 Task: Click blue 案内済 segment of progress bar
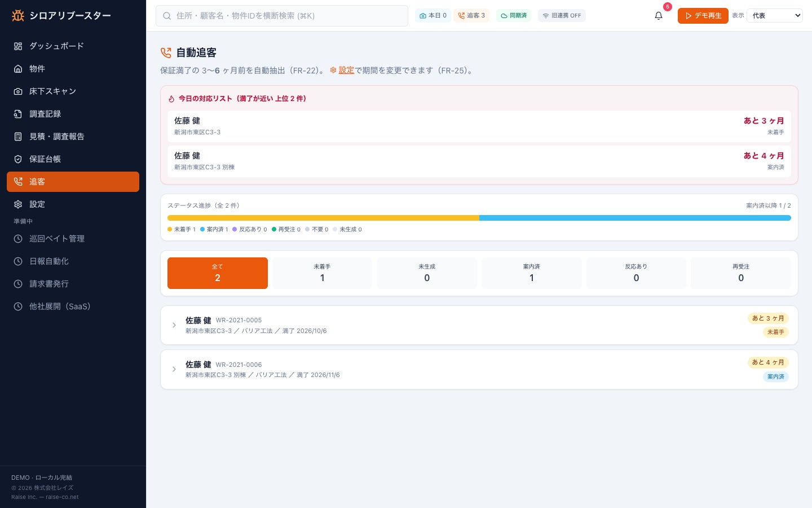pyautogui.click(x=635, y=218)
